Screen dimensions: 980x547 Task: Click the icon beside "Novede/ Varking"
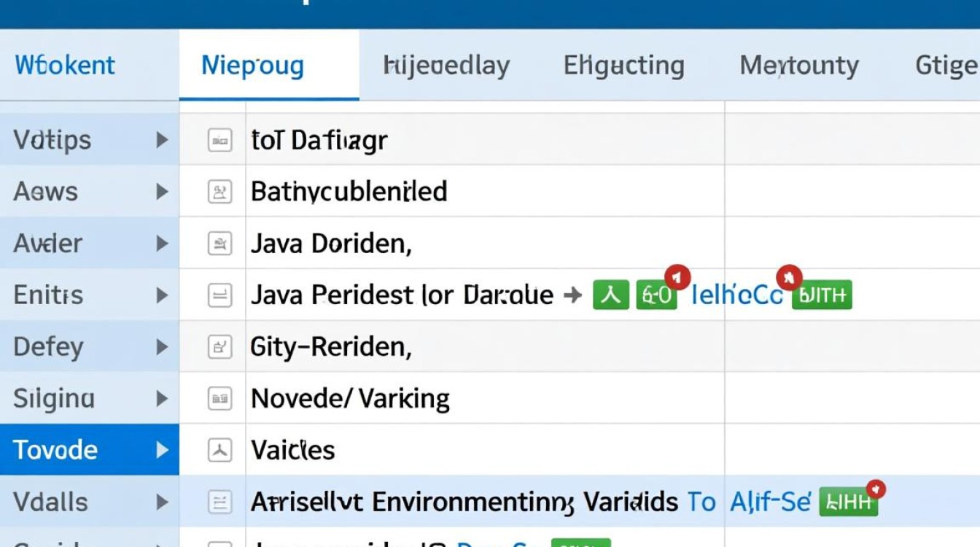pos(219,398)
